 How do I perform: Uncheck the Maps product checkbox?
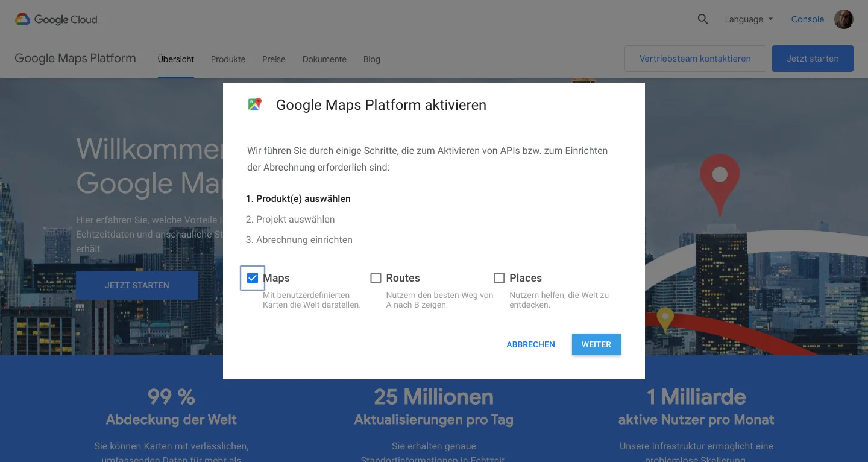point(252,278)
